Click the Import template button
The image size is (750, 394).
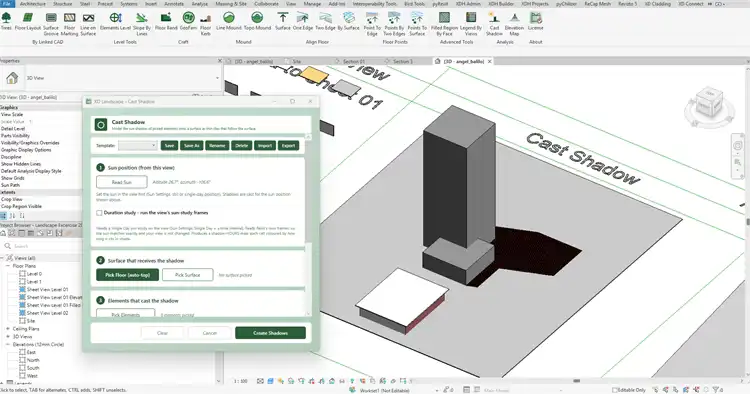tap(265, 145)
